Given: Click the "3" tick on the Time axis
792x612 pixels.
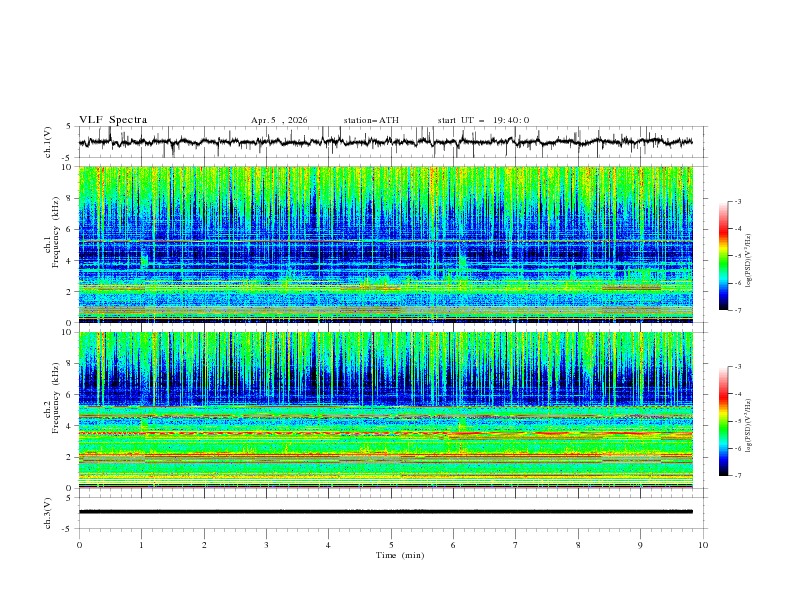Looking at the screenshot, I should coord(266,545).
